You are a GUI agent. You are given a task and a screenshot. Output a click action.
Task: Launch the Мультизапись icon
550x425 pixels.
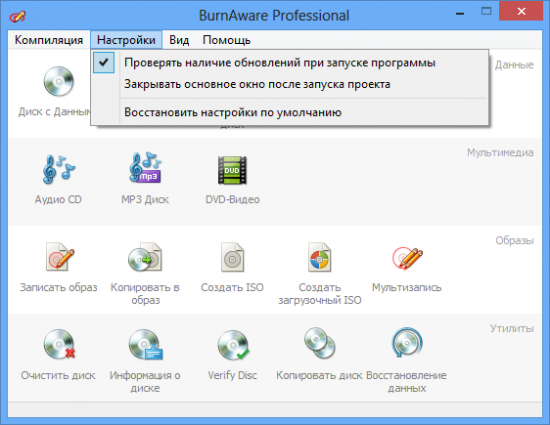click(407, 258)
